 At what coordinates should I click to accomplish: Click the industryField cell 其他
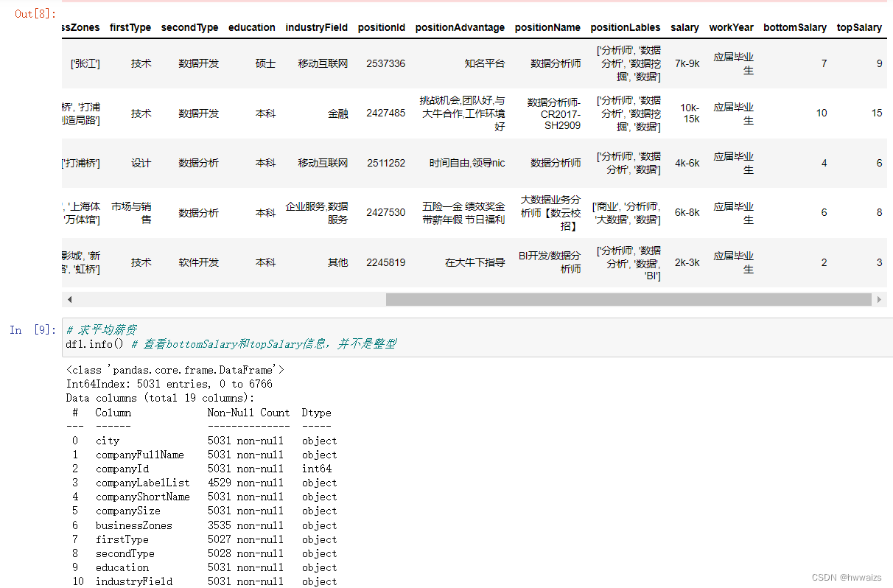tap(338, 262)
